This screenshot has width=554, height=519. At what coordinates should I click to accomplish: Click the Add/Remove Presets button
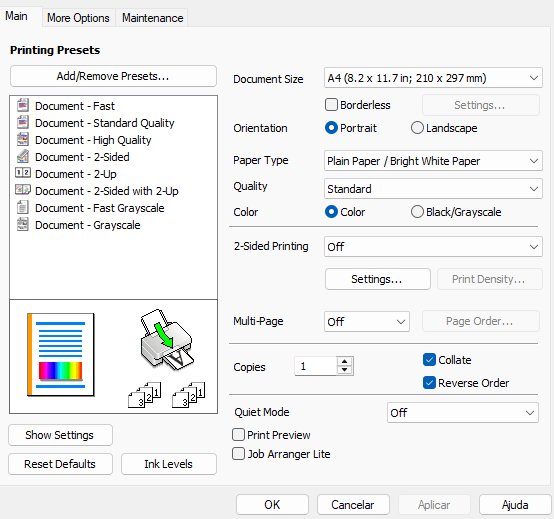tap(113, 76)
